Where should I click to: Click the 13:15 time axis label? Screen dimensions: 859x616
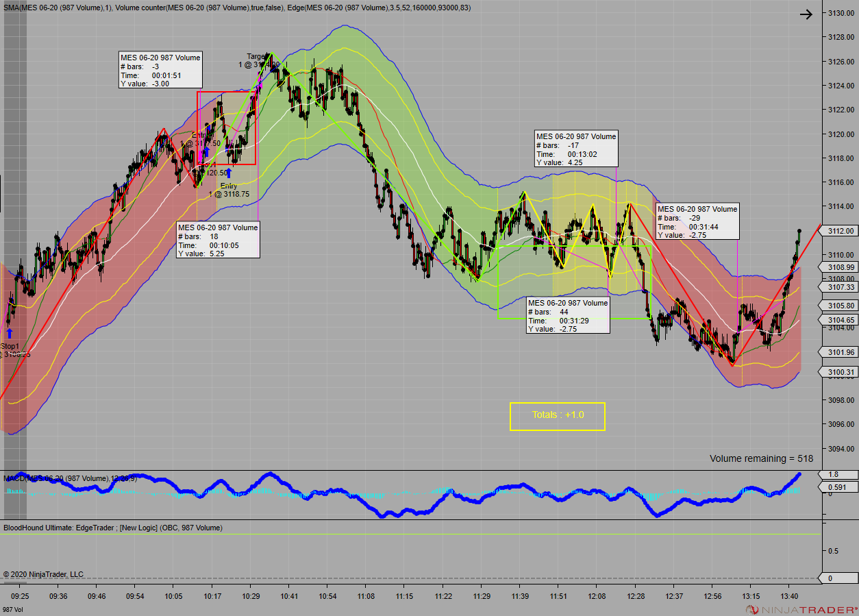751,596
